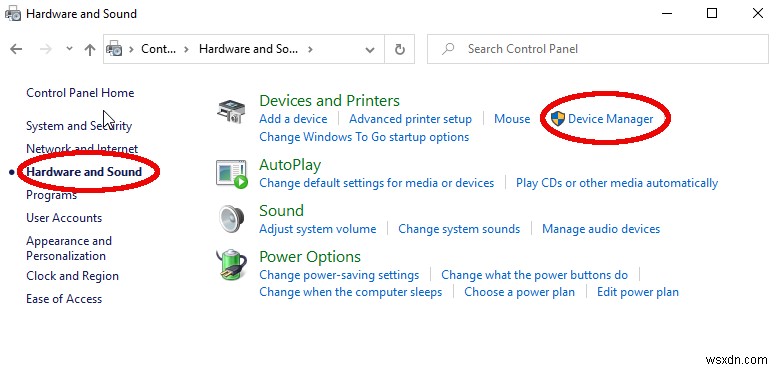Click the Back navigation arrow
This screenshot has height=370, width=779.
(x=16, y=49)
